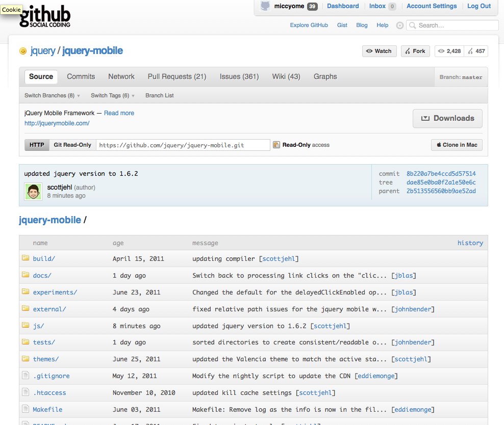504x425 pixels.
Task: Click Log Out
Action: pyautogui.click(x=479, y=6)
